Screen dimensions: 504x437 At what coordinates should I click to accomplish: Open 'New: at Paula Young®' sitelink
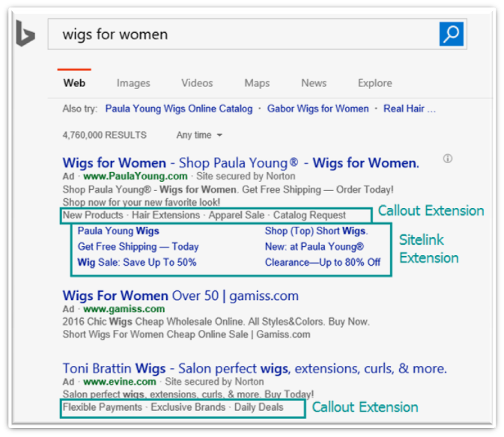(x=315, y=247)
